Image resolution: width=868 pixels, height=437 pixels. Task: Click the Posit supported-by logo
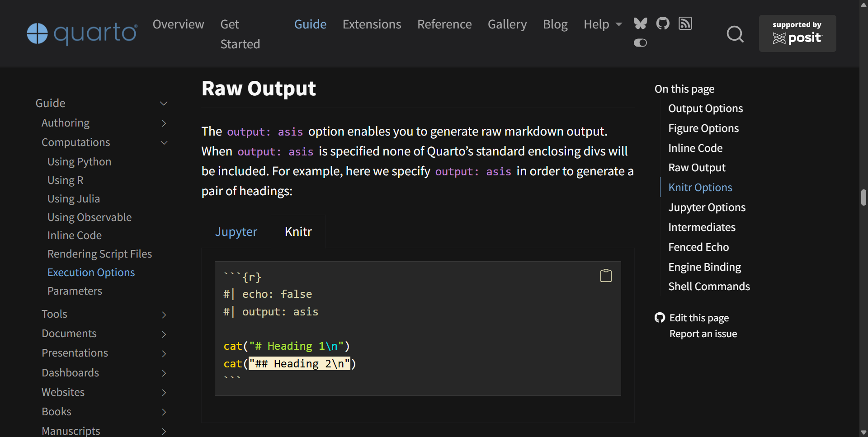click(x=797, y=33)
